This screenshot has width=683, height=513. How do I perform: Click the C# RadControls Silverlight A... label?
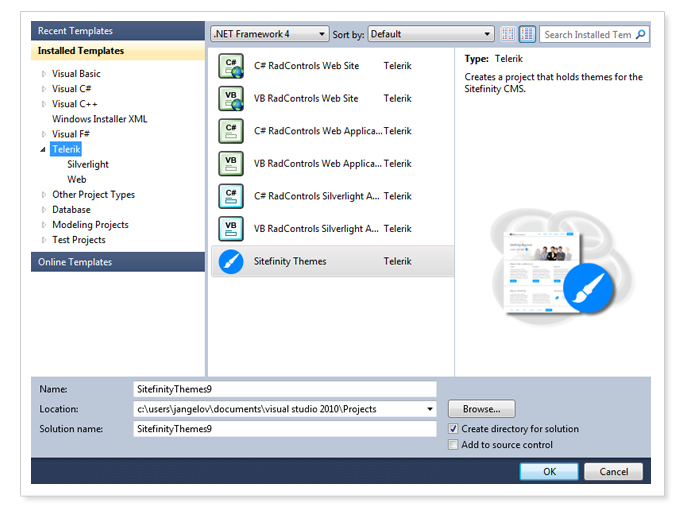[317, 196]
